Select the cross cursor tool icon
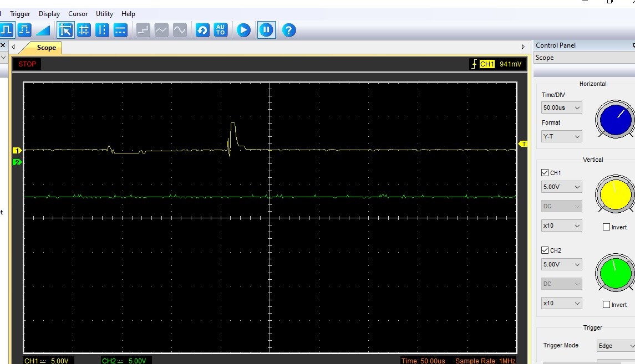This screenshot has width=635, height=364. point(65,30)
